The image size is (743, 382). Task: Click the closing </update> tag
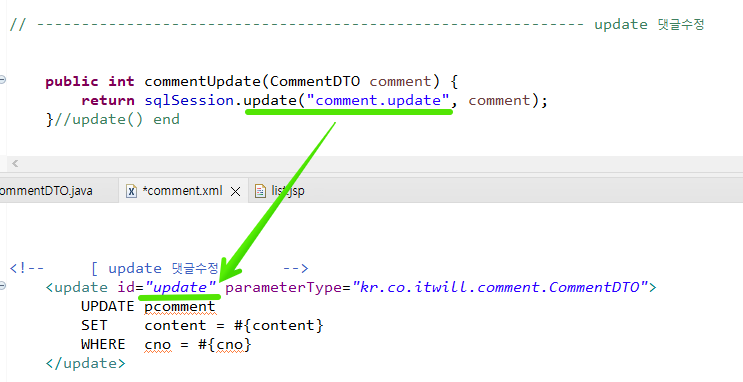click(86, 364)
